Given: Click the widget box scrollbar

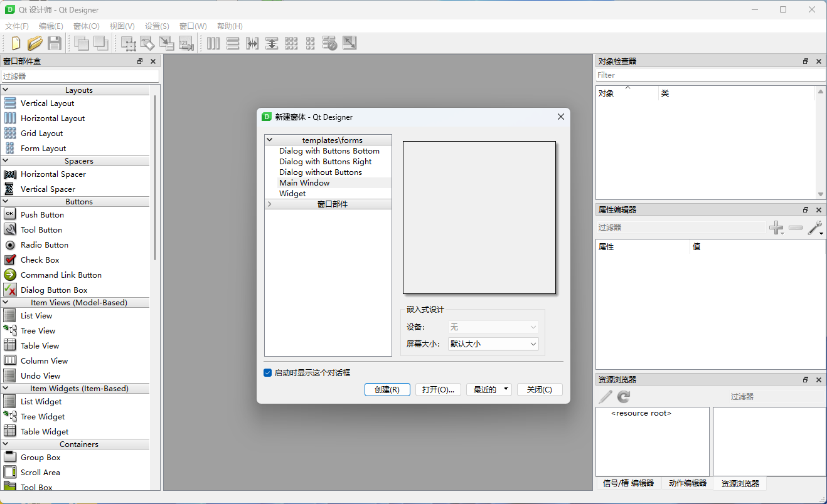Looking at the screenshot, I should pos(155,177).
